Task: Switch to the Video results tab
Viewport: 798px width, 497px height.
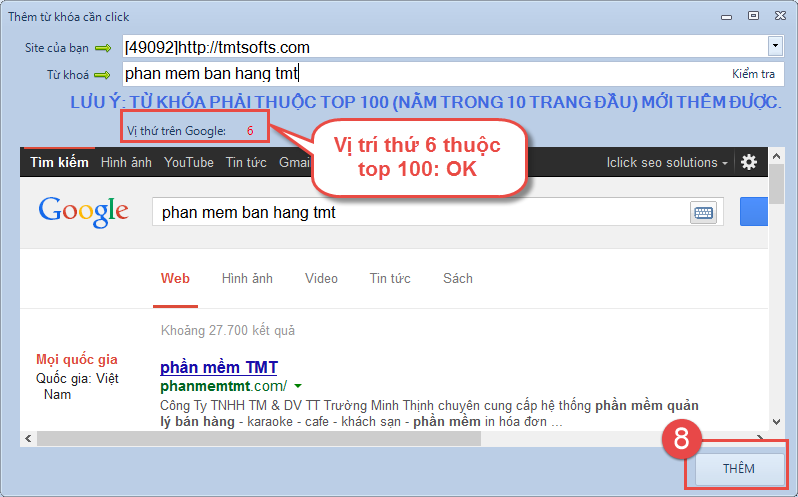Action: click(321, 278)
